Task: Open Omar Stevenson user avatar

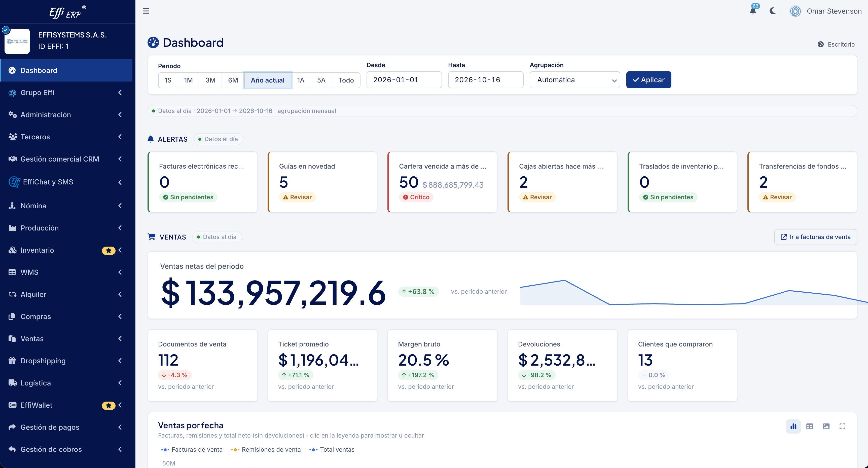Action: pyautogui.click(x=795, y=11)
